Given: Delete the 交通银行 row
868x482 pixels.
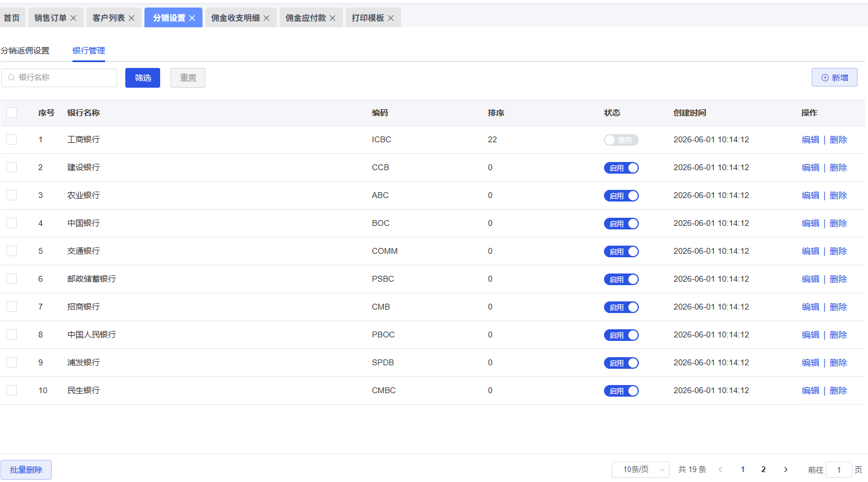Looking at the screenshot, I should [x=838, y=251].
